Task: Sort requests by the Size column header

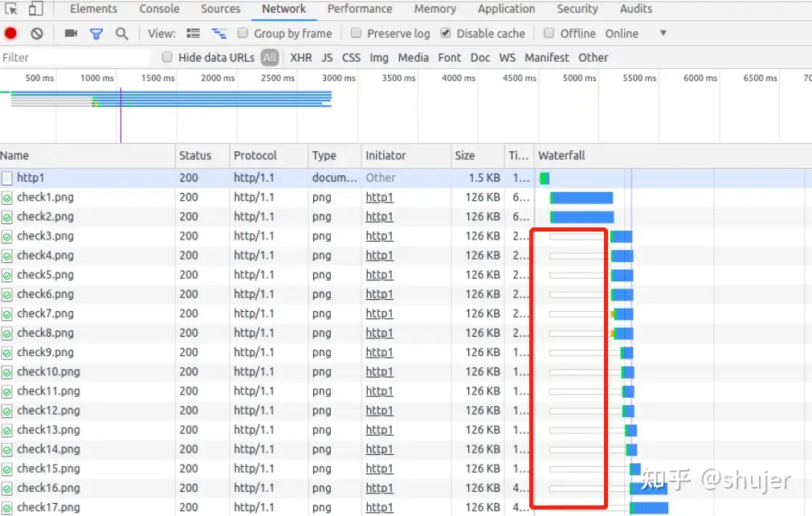Action: click(x=464, y=156)
